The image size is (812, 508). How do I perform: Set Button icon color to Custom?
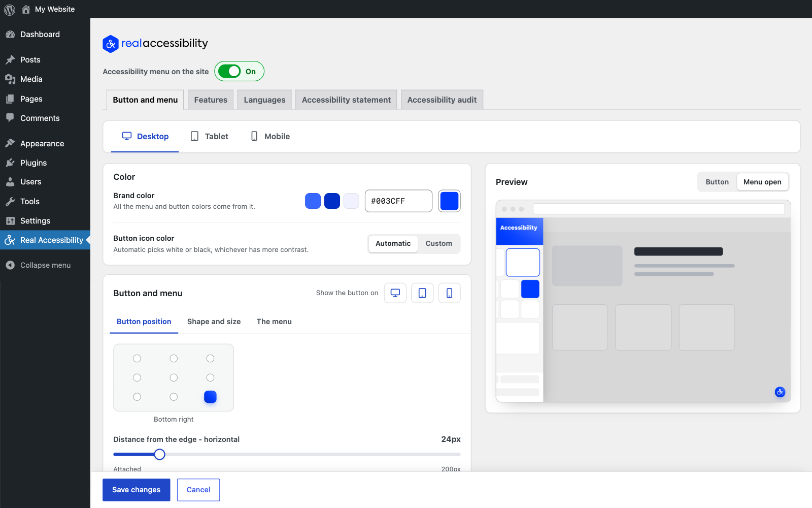click(439, 244)
